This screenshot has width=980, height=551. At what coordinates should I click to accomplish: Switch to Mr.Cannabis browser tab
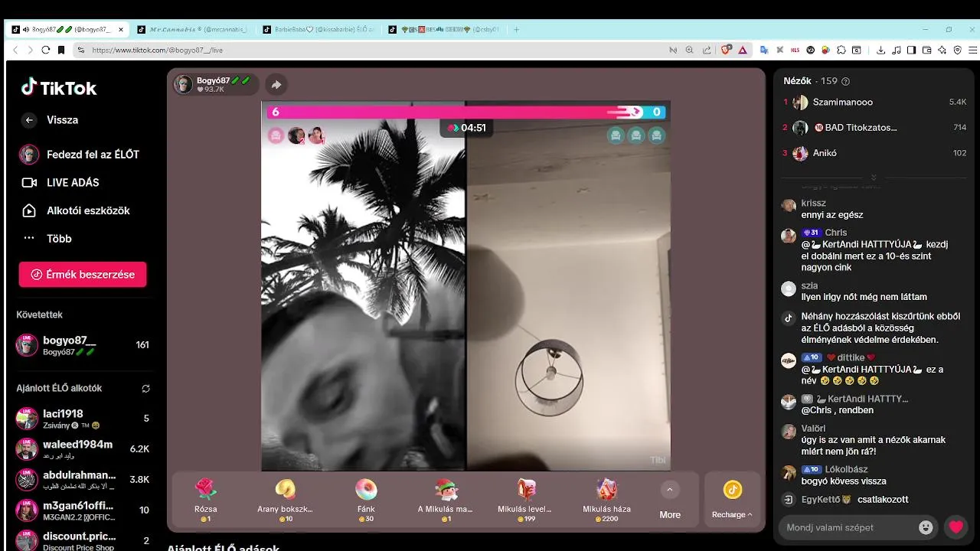[x=193, y=30]
